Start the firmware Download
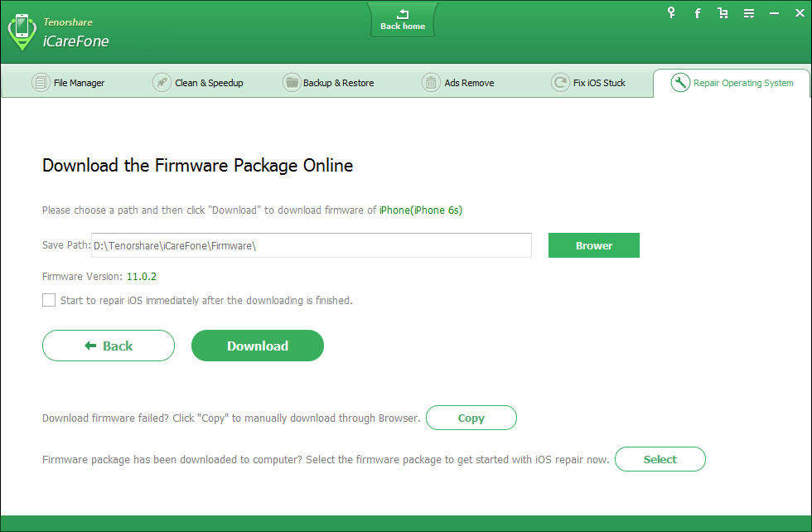The height and width of the screenshot is (532, 812). pos(258,346)
